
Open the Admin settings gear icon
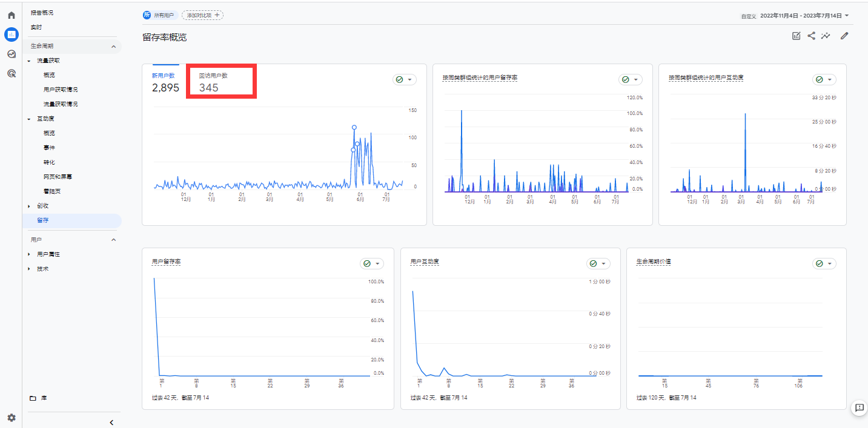[x=11, y=418]
